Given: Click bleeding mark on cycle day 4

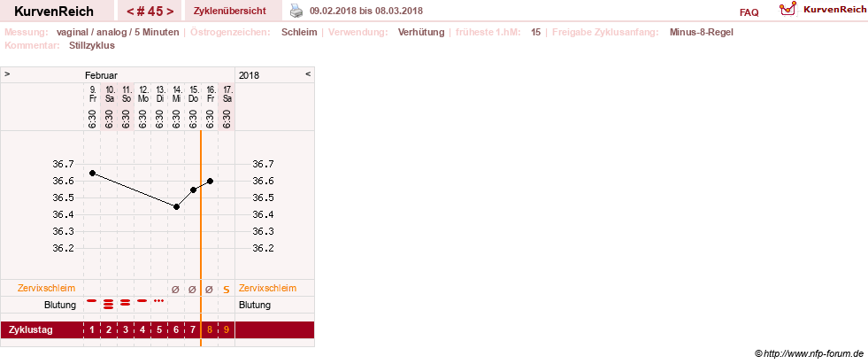Looking at the screenshot, I should 142,300.
